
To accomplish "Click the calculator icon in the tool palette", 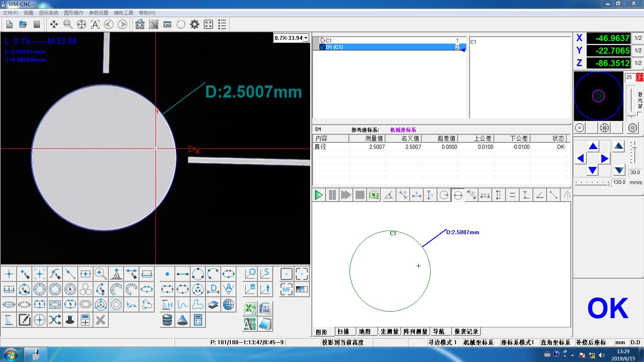I will click(198, 320).
